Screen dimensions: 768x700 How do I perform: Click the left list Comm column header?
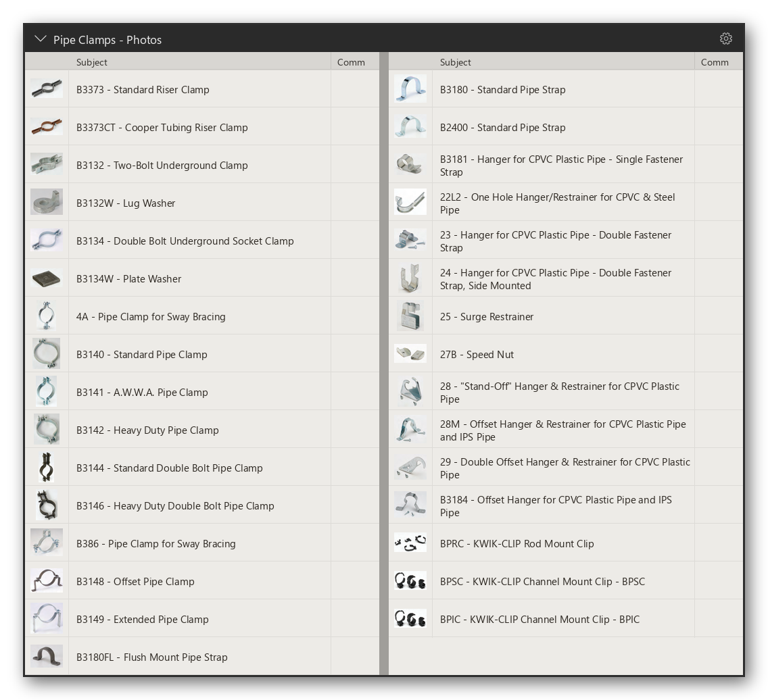coord(355,62)
